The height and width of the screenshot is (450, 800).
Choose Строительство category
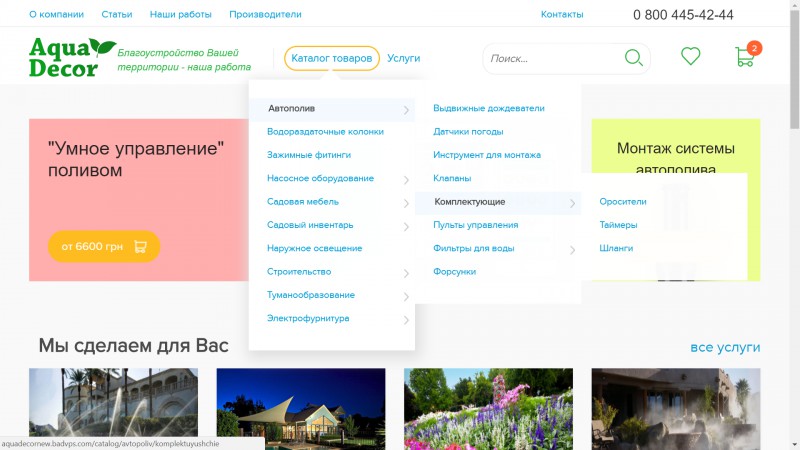coord(299,271)
